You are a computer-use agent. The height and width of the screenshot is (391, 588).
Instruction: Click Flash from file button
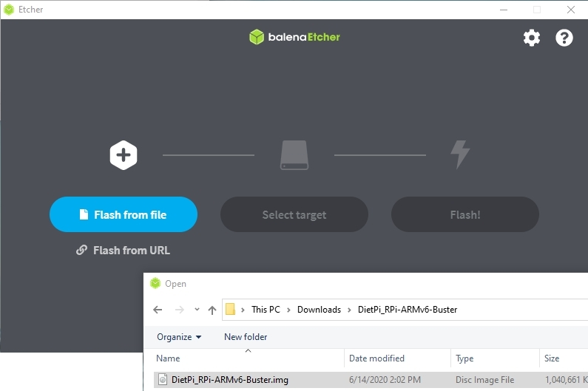124,214
